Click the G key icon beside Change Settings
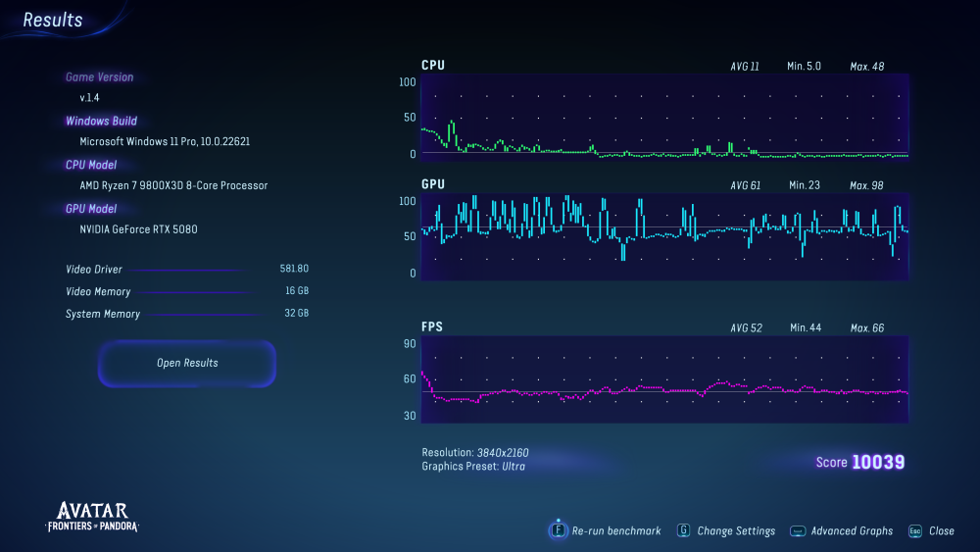The height and width of the screenshot is (552, 980). click(x=683, y=530)
